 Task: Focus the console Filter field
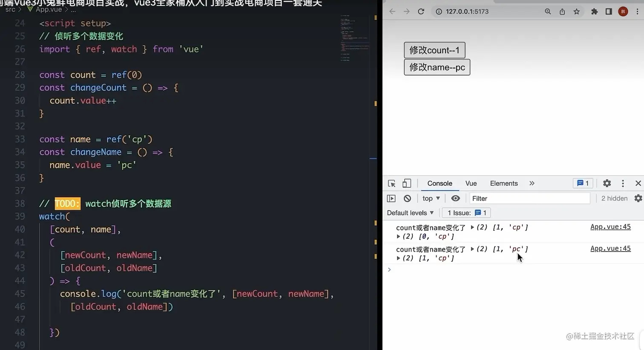tap(529, 198)
